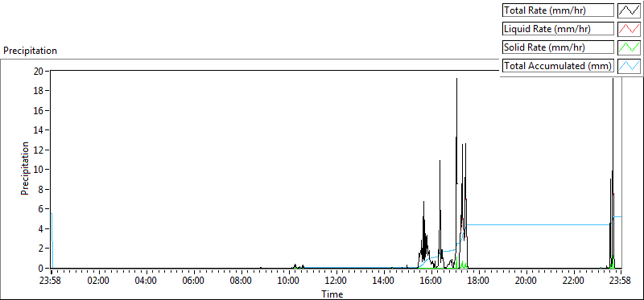Click the y-axis value 18
The image size is (644, 300).
38,91
